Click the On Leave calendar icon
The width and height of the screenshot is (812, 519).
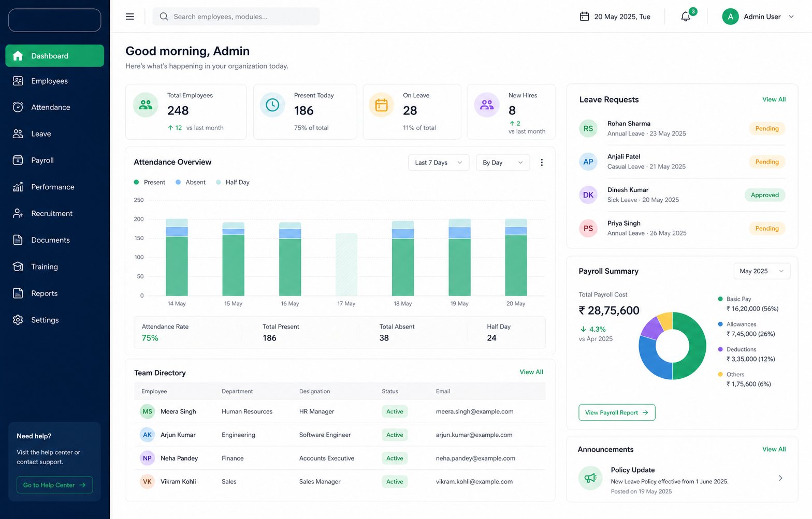382,105
